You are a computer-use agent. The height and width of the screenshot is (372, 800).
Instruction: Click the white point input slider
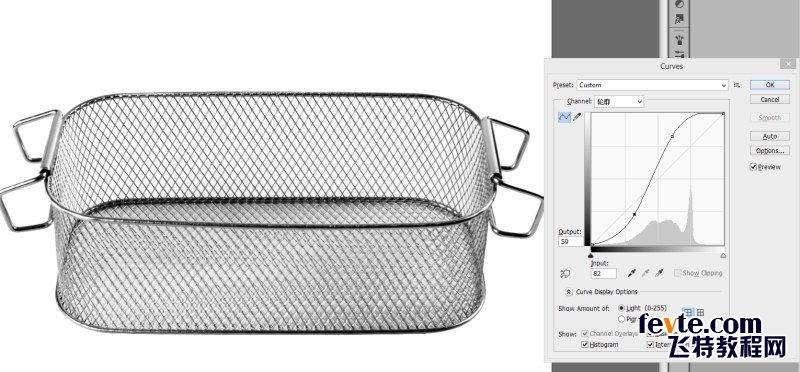pos(723,255)
